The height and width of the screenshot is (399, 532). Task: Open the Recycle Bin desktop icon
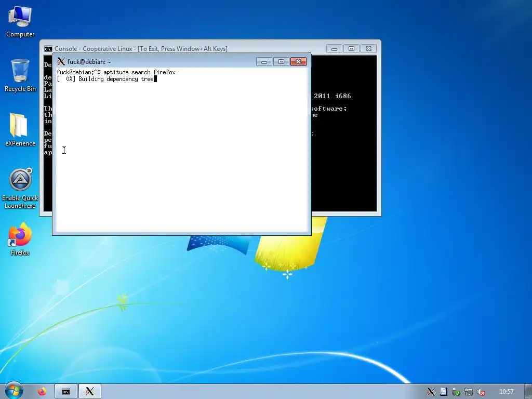tap(20, 75)
